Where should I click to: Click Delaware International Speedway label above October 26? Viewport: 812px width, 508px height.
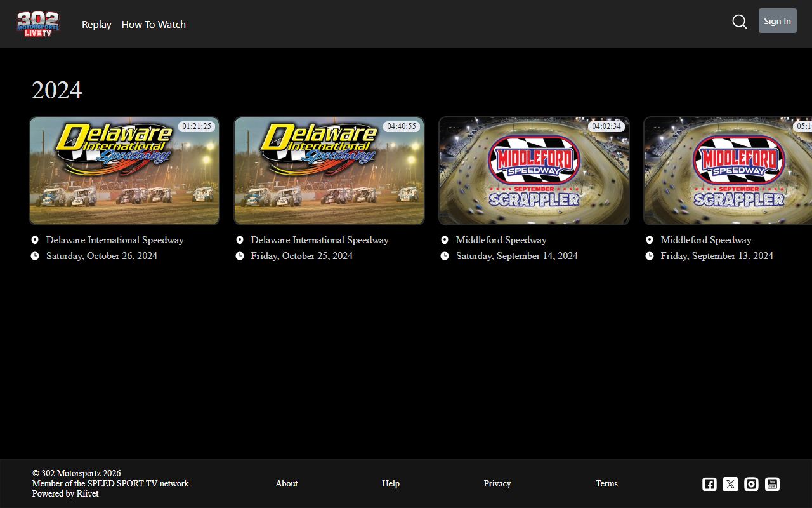pyautogui.click(x=115, y=240)
